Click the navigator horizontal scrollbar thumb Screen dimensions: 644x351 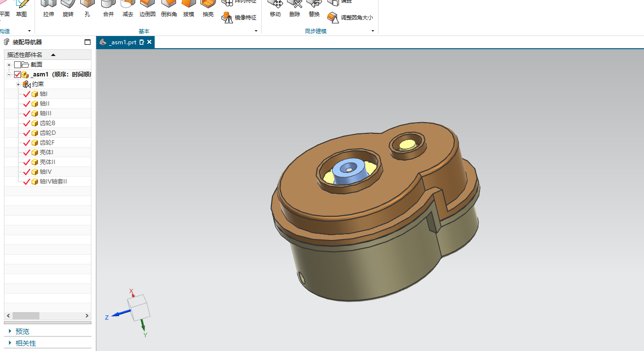pyautogui.click(x=26, y=316)
